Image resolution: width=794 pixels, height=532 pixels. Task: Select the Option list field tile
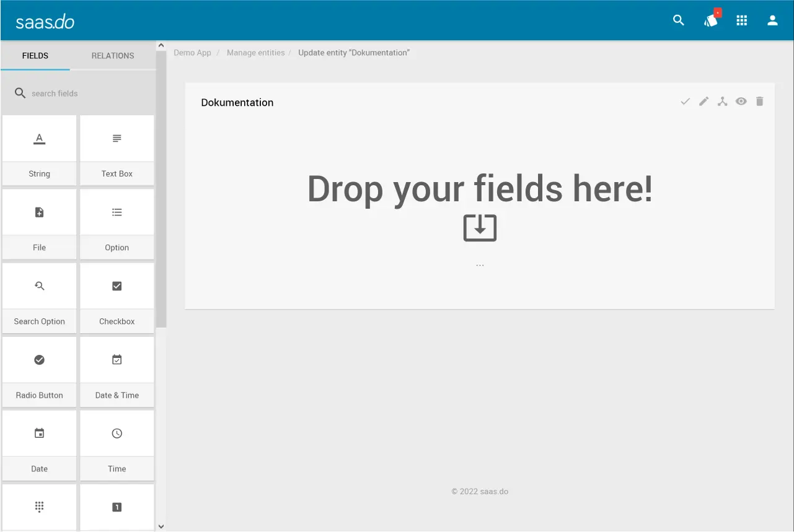[117, 224]
